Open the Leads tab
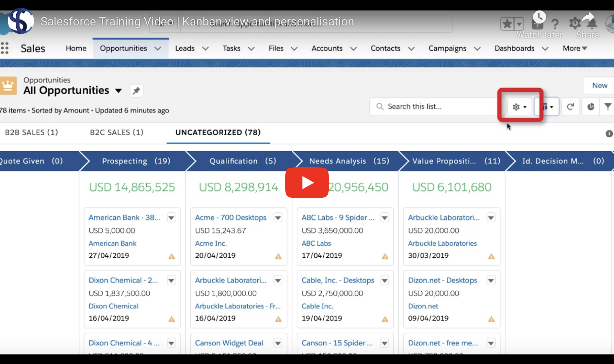 (185, 48)
